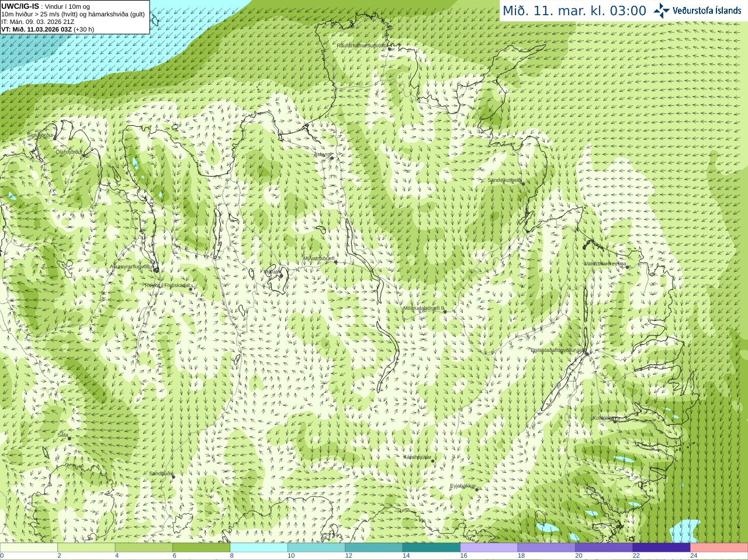Click the 10–12 m/s turquoise legend swatch

tap(316, 548)
